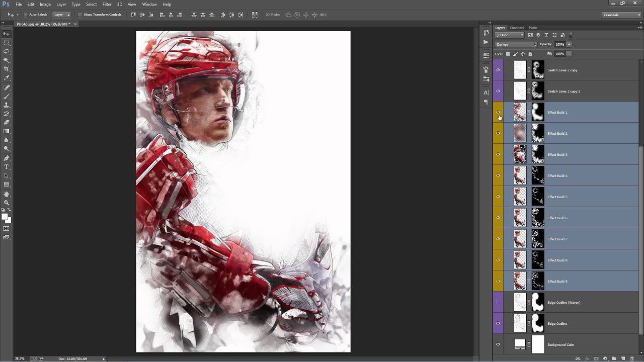Viewport: 644px width, 362px height.
Task: Filter layers by pixel layers icon
Action: (x=530, y=35)
